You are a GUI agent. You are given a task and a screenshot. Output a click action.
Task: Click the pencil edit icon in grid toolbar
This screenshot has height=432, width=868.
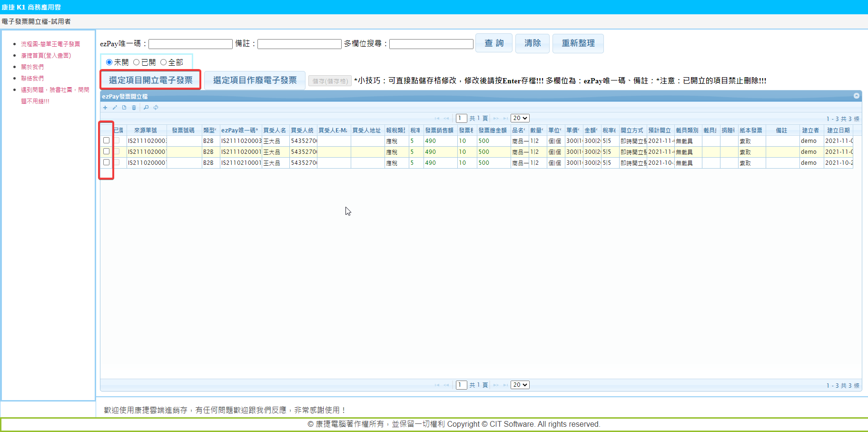[115, 108]
